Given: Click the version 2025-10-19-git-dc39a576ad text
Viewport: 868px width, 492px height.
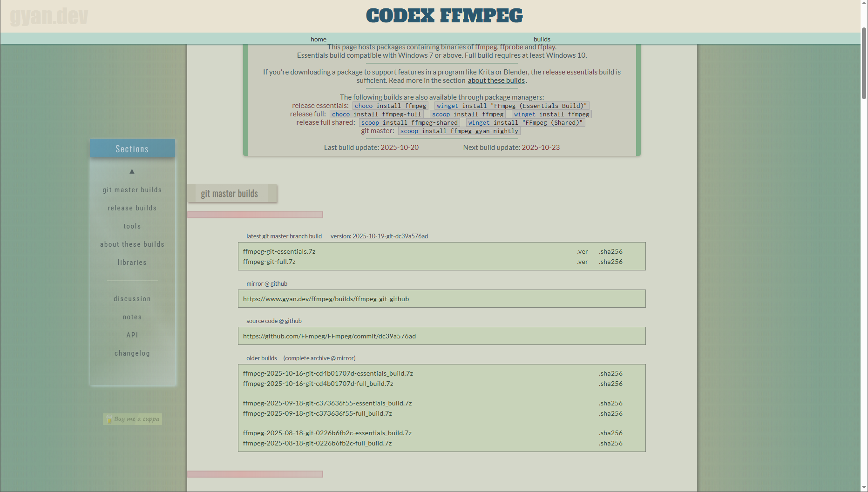Looking at the screenshot, I should pos(379,236).
